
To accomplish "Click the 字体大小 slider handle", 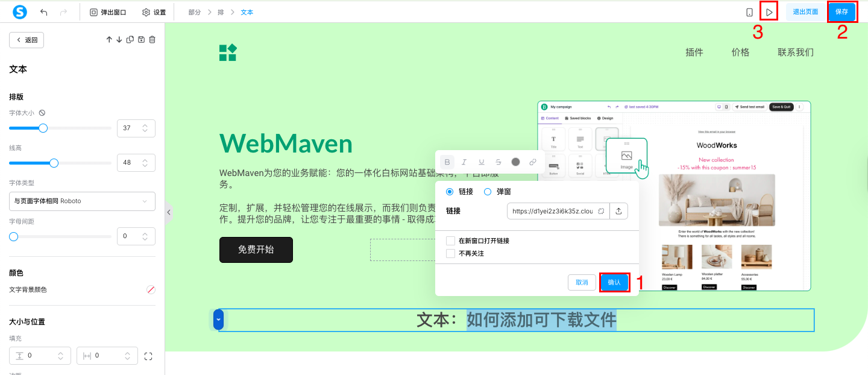I will tap(43, 128).
